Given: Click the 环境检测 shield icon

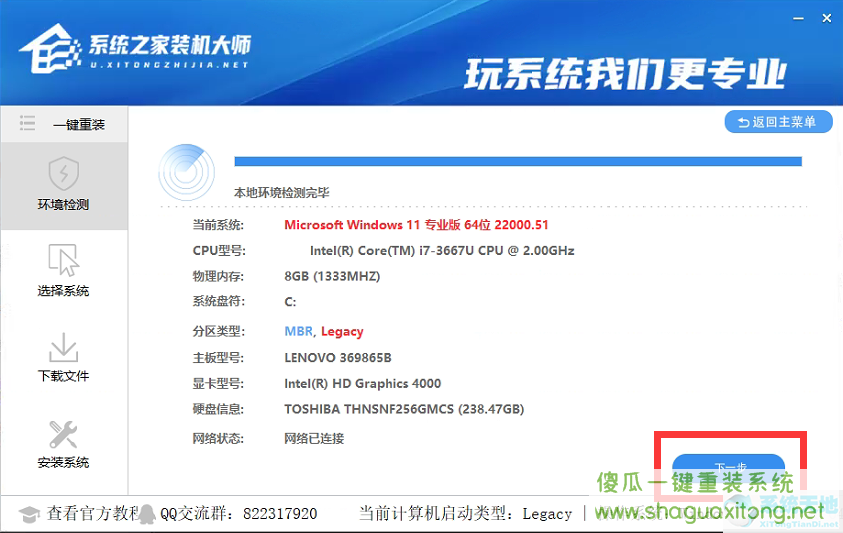Looking at the screenshot, I should click(63, 173).
